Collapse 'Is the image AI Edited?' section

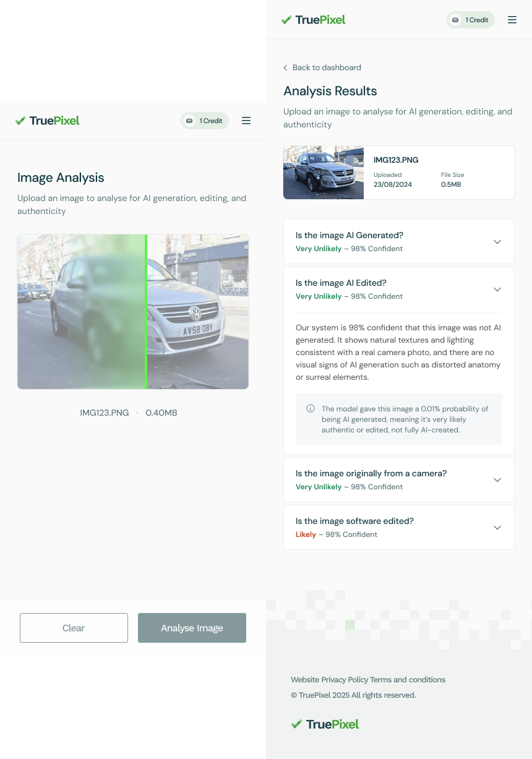[497, 289]
